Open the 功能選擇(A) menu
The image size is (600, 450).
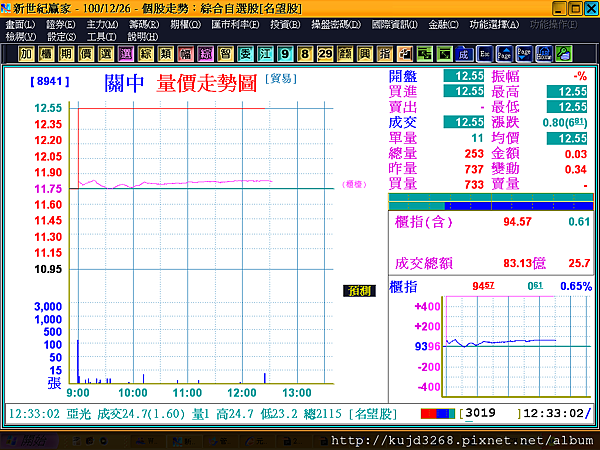click(x=494, y=25)
